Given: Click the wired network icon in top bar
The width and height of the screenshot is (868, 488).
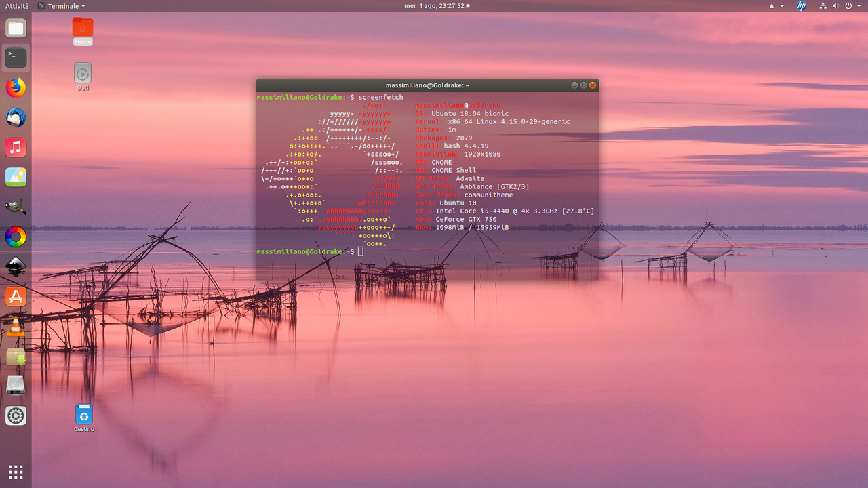Looking at the screenshot, I should pos(823,6).
